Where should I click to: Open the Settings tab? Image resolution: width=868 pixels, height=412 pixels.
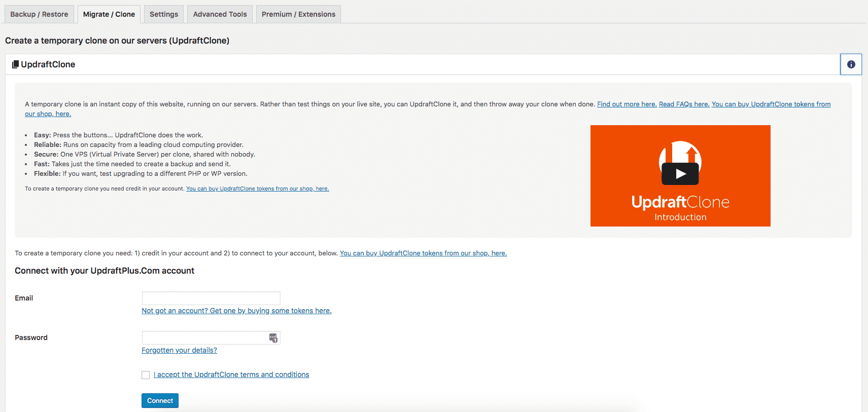tap(164, 14)
